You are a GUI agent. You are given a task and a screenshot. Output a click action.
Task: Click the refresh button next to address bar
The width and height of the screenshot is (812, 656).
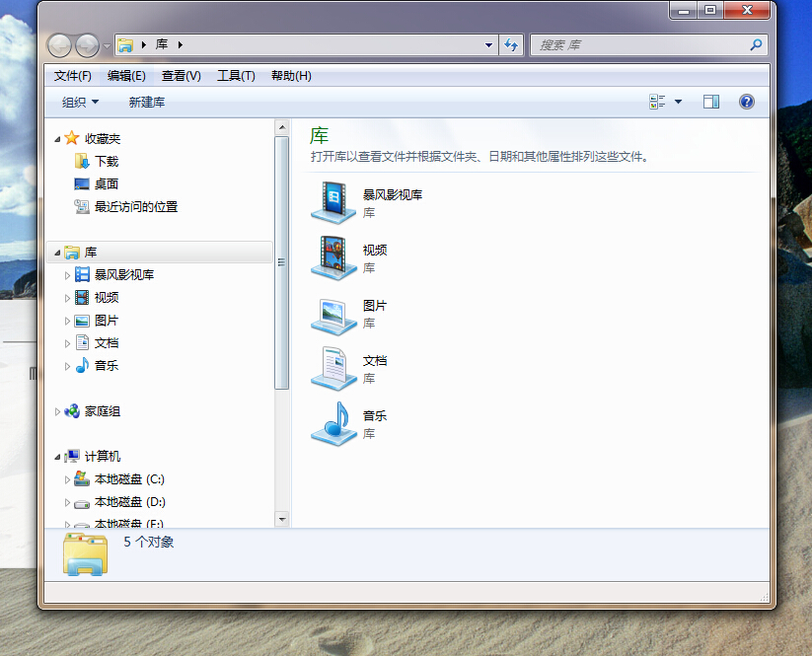click(511, 45)
